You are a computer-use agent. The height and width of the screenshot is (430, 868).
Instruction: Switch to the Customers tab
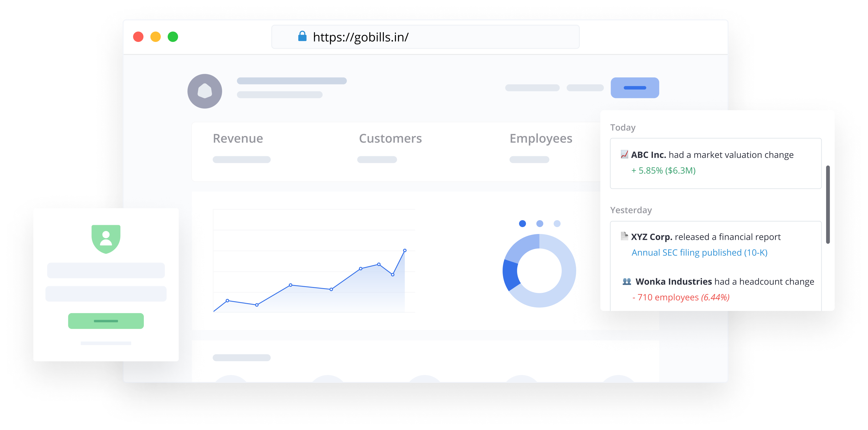pos(390,139)
